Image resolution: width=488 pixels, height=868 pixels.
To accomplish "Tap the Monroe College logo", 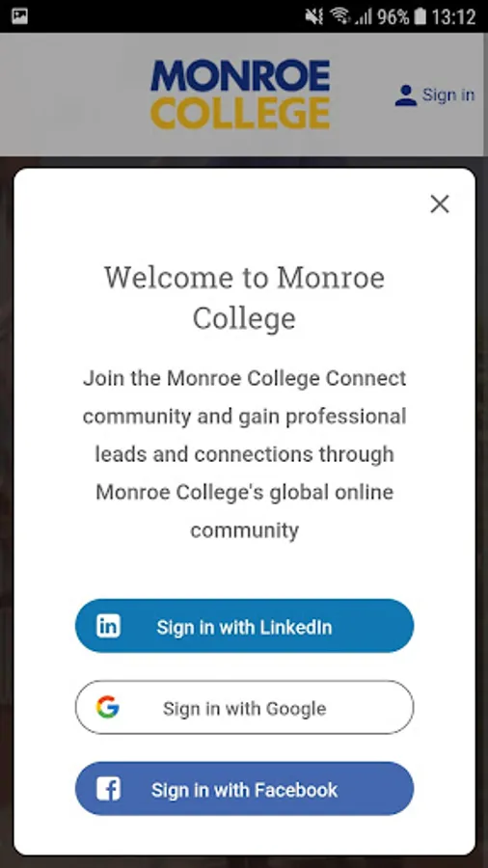I will tap(240, 95).
